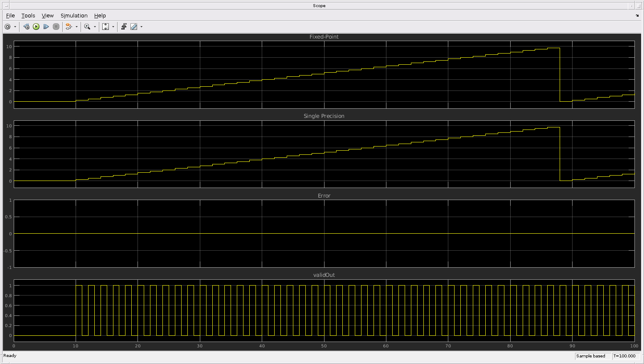Image resolution: width=644 pixels, height=364 pixels.
Task: Click the x-axis tick label 90
Action: [x=572, y=346]
